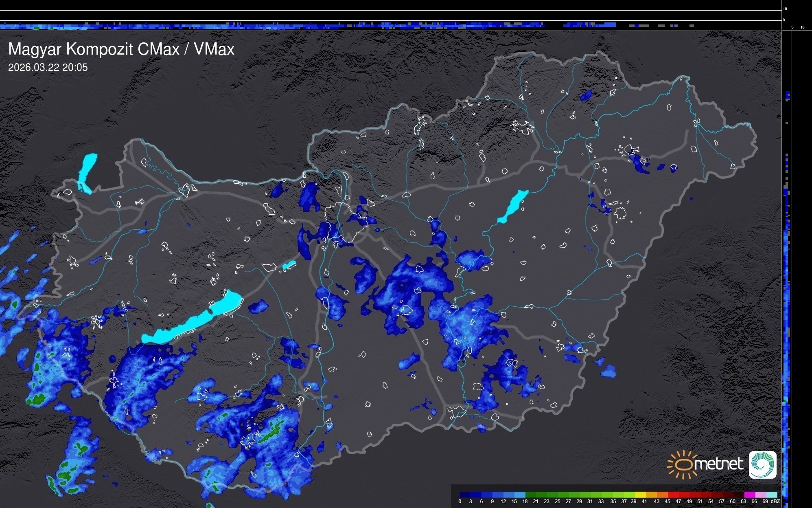Click the white metnet wordmark text
The height and width of the screenshot is (508, 812).
click(718, 464)
